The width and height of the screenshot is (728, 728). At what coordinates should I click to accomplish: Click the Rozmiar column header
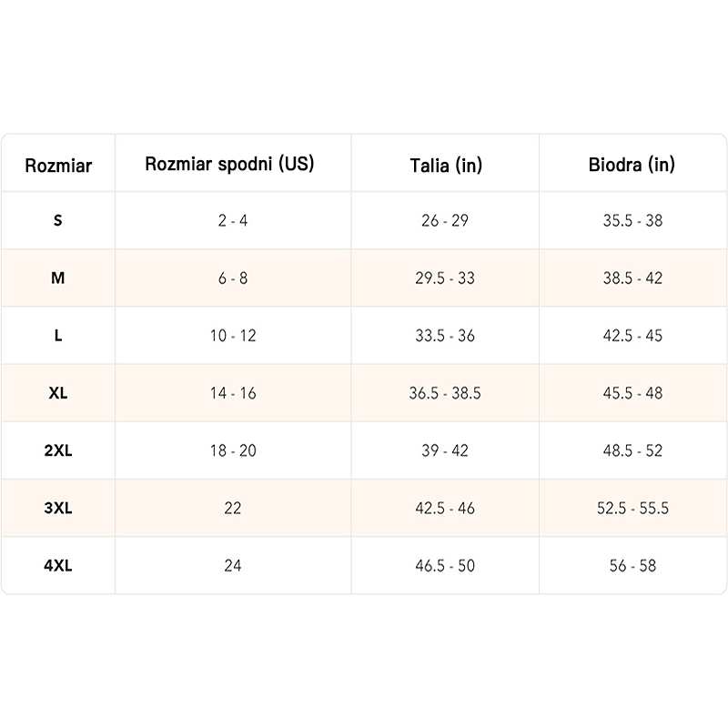click(58, 166)
